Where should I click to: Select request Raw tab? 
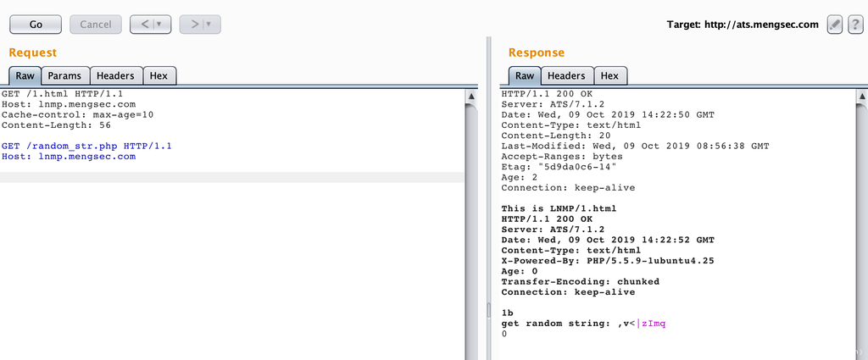pyautogui.click(x=25, y=76)
